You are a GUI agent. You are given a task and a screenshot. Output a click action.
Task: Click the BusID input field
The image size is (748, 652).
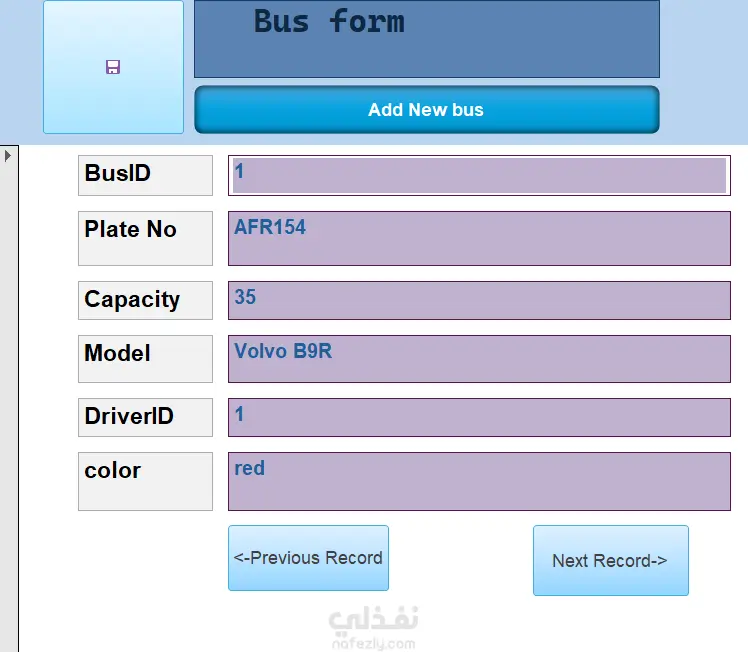(479, 175)
